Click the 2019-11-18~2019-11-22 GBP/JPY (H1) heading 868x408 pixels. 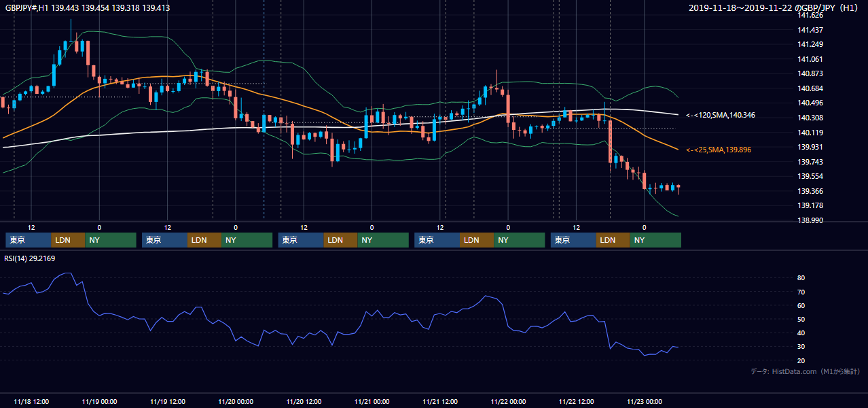click(774, 8)
